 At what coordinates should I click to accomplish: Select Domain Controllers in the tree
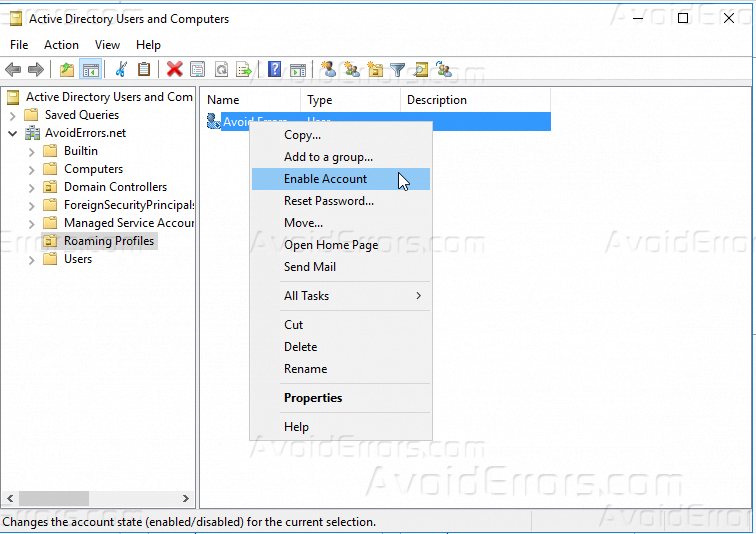pos(115,187)
